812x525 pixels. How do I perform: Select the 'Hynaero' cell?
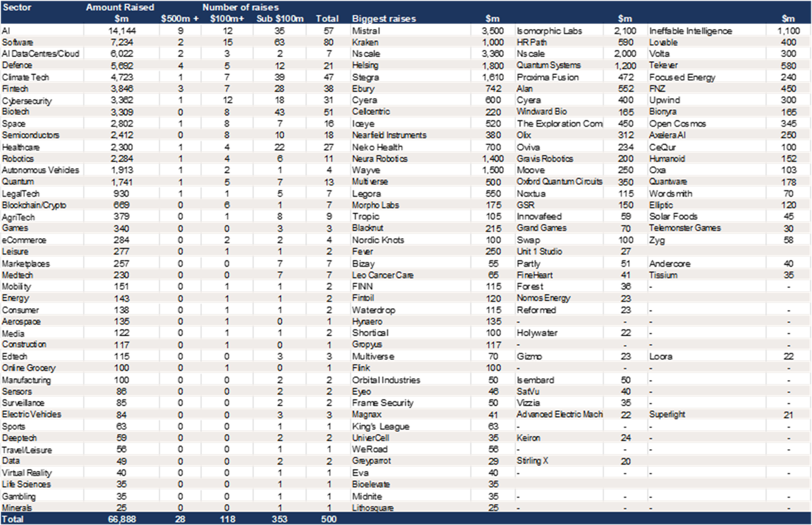coord(367,321)
